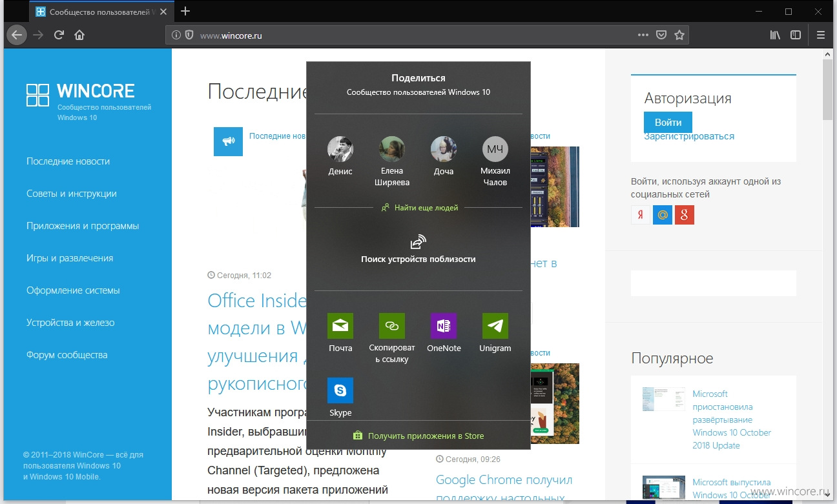Share to contact Елена Ширяева
Screen dimensions: 837x504
coord(392,161)
